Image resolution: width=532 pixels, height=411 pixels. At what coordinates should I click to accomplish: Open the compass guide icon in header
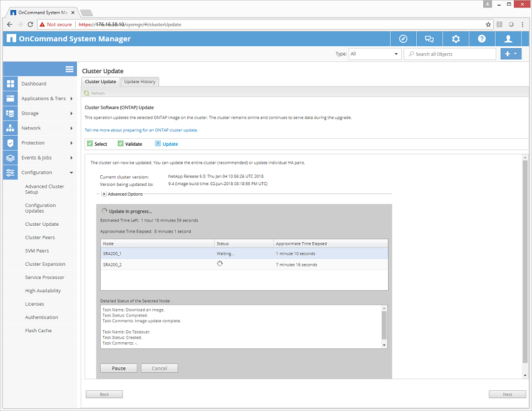point(403,39)
